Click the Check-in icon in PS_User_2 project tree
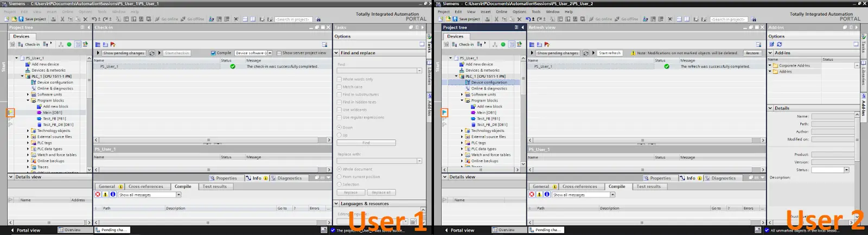The height and width of the screenshot is (235, 868). 463,45
